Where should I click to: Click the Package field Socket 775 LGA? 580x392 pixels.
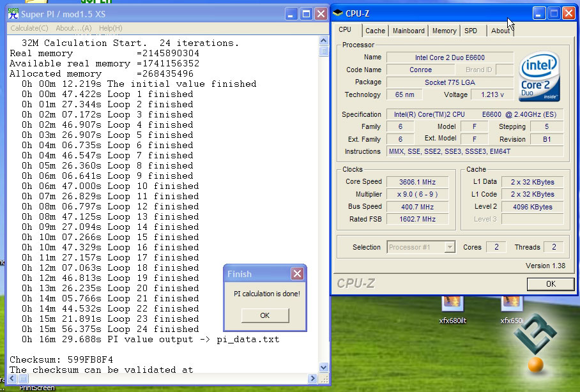450,82
